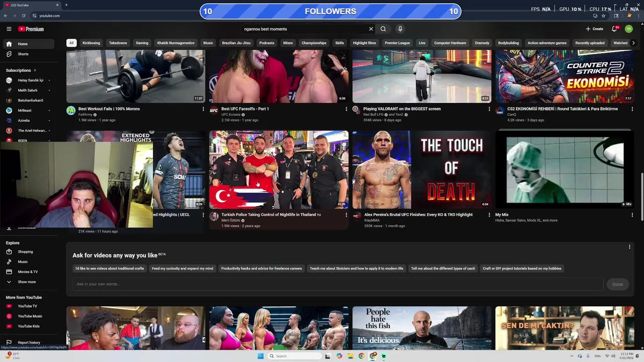Open The Ariel Helwani subscription
The width and height of the screenshot is (644, 362).
(x=29, y=131)
